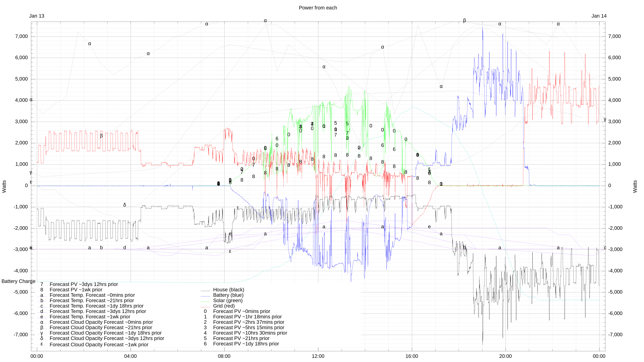Select legend 'Forecast PV ~1hr 18mins prior'
644x362 pixels.
coord(247,317)
